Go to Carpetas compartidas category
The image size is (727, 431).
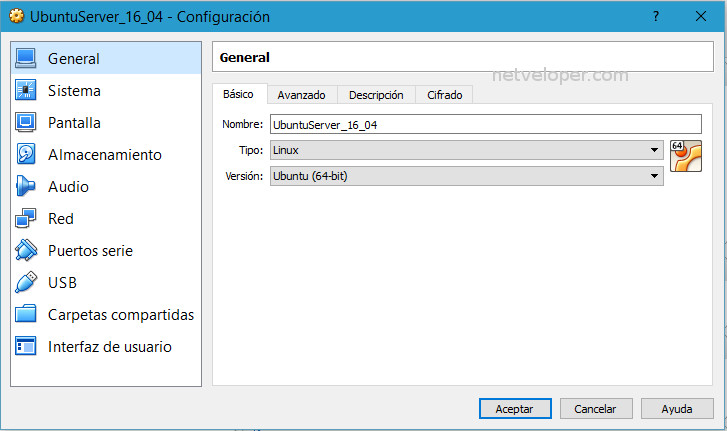pos(106,314)
